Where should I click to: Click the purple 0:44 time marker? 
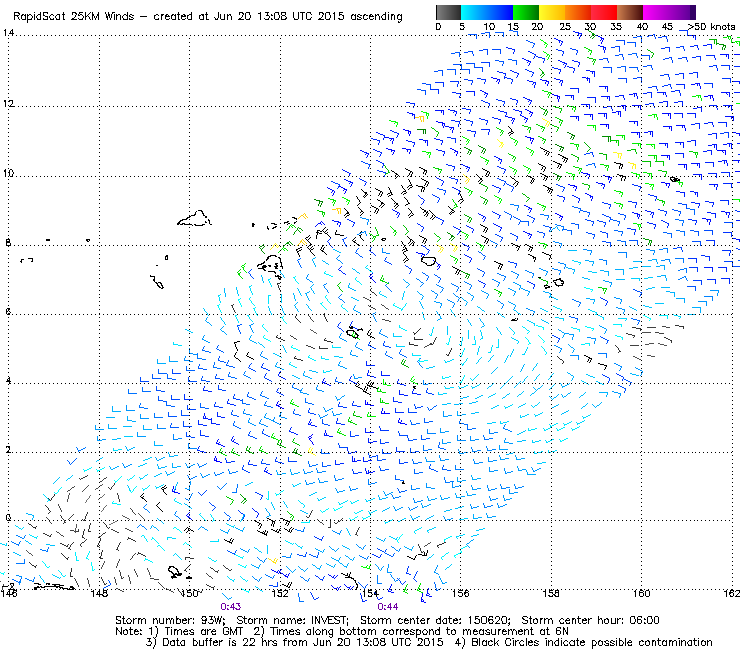tap(387, 607)
